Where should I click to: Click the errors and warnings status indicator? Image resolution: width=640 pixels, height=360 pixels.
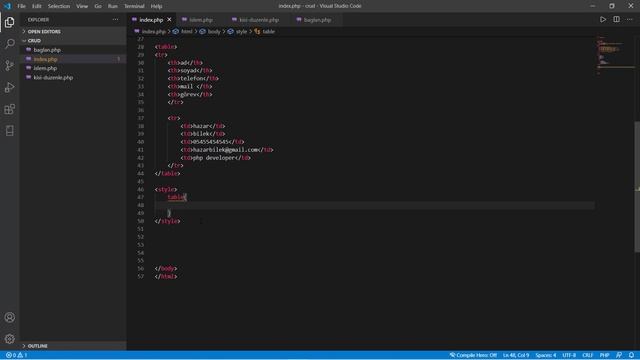tap(17, 355)
